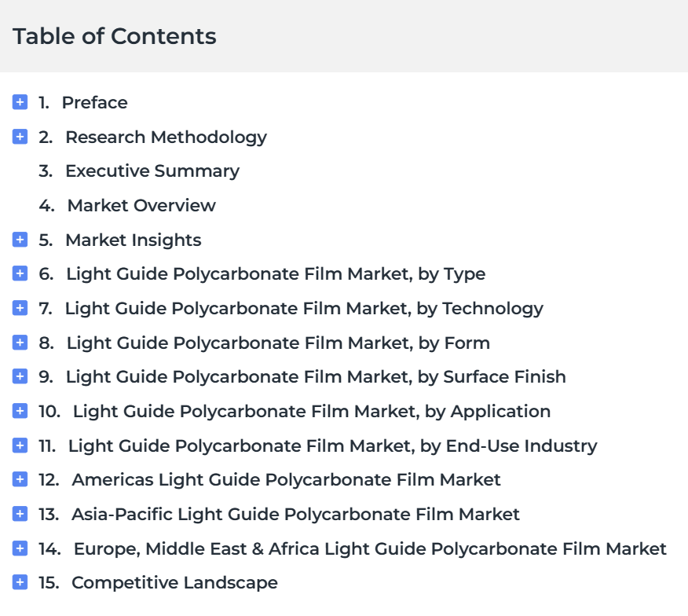The width and height of the screenshot is (688, 616).
Task: Click plus icon beside Market, by Technology
Action: 20,308
